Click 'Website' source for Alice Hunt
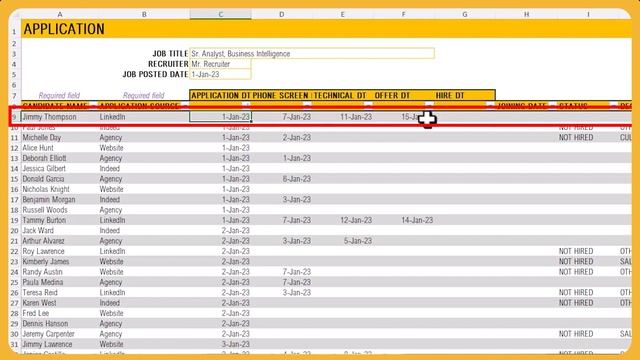Viewport: 640px width, 360px height. 111,148
